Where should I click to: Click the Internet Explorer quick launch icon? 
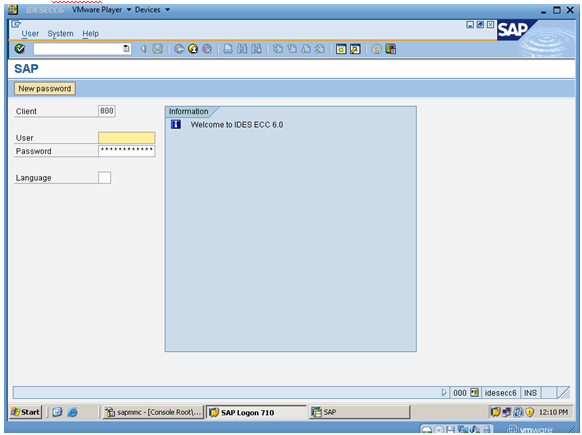click(x=72, y=412)
